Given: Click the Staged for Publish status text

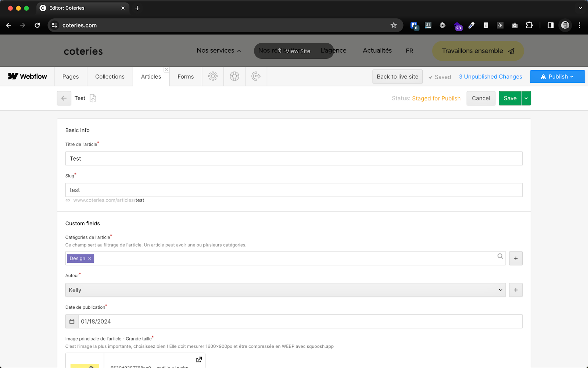Looking at the screenshot, I should pyautogui.click(x=436, y=98).
